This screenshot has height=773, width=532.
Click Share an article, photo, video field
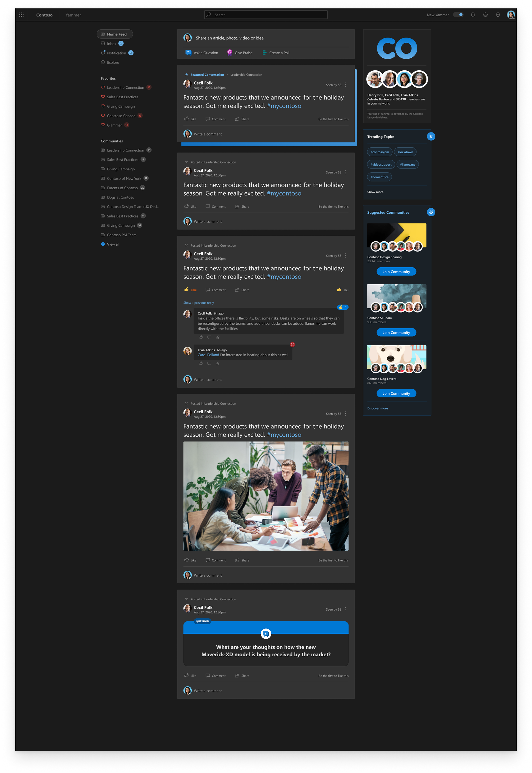266,38
